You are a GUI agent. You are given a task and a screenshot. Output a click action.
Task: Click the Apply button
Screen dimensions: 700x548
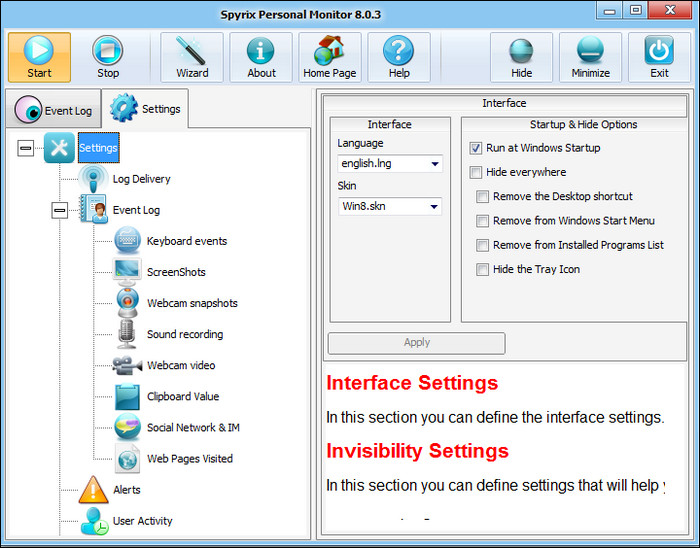[417, 343]
